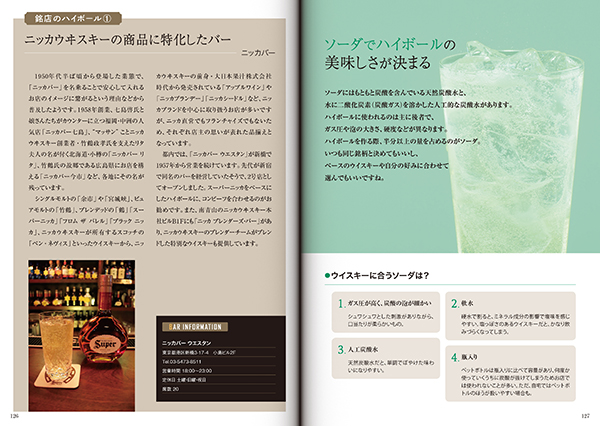Click the 営業時間 18:00~23:00 line
The image size is (600, 426).
(187, 371)
